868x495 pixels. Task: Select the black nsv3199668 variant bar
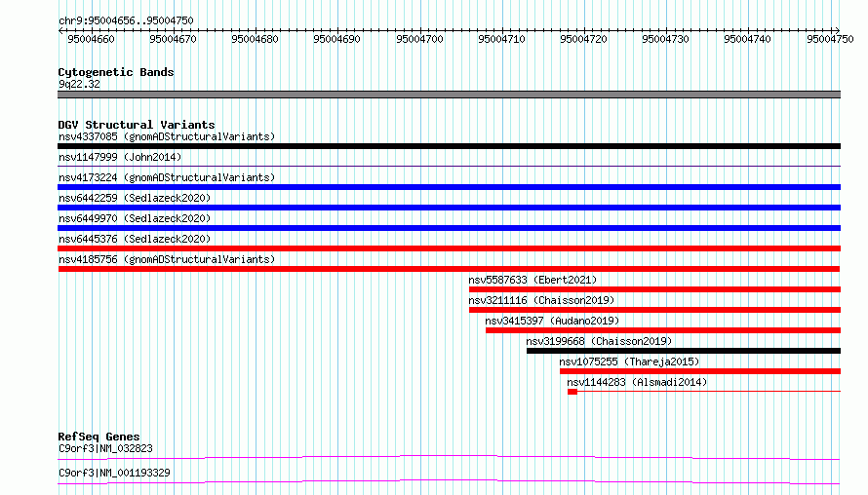pyautogui.click(x=684, y=351)
